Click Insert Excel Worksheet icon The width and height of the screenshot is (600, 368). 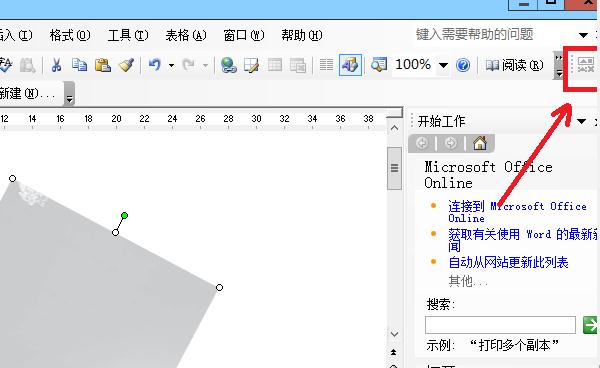coord(298,65)
